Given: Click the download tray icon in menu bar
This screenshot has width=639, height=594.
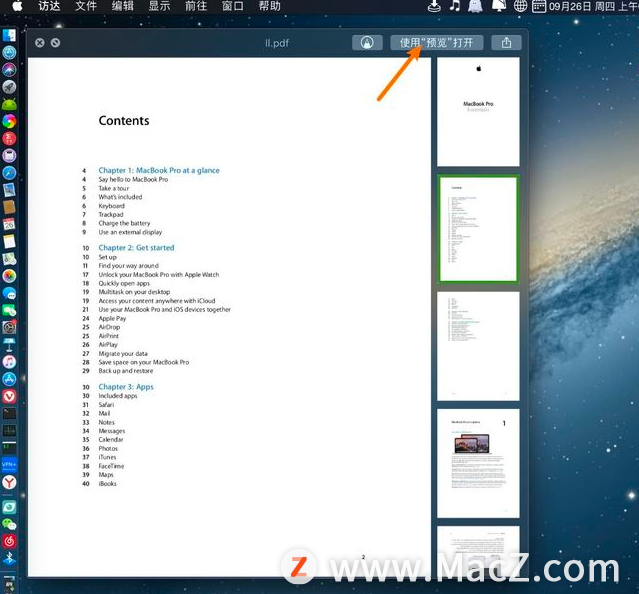Looking at the screenshot, I should point(434,6).
